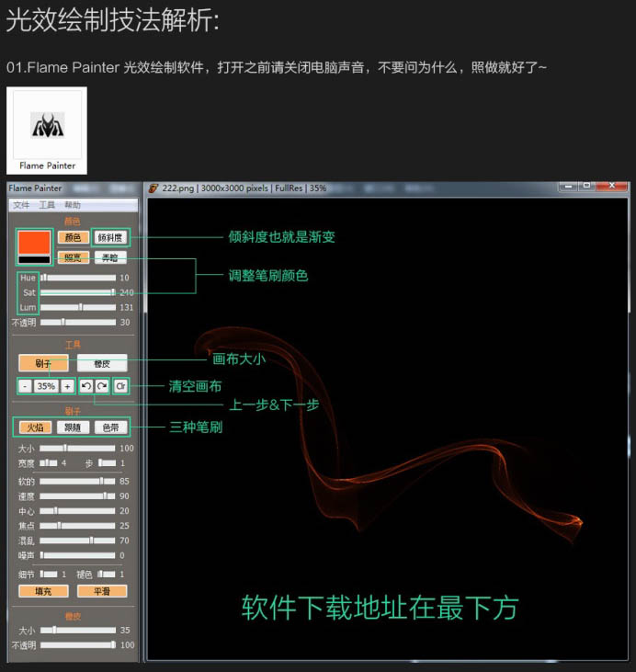Select the 弄暗 darken blend button
The height and width of the screenshot is (672, 636).
[x=110, y=257]
